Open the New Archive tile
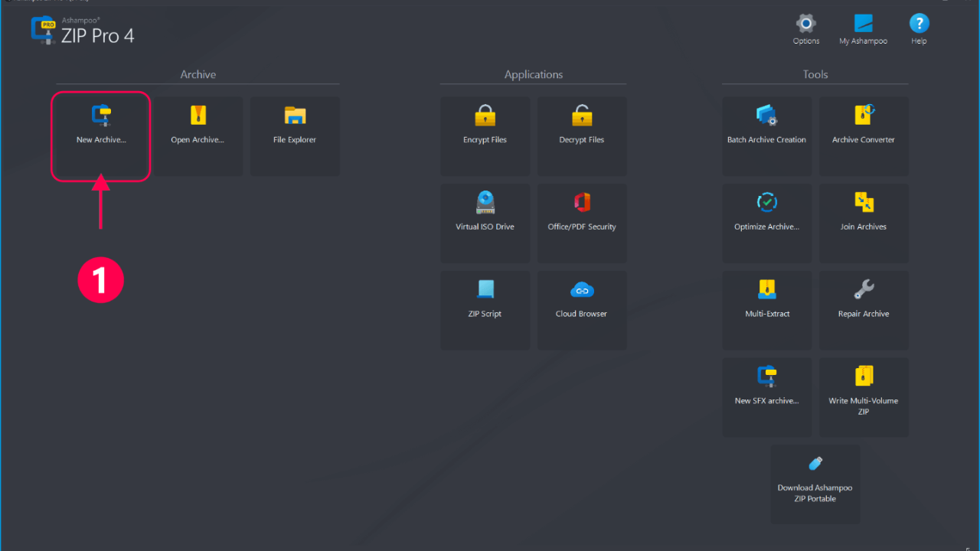980x551 pixels. coord(101,136)
